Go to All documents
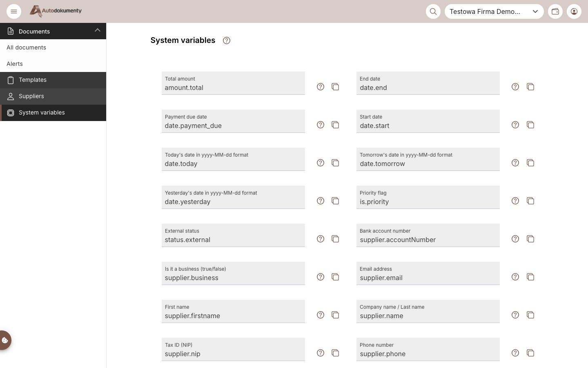Viewport: 588px width, 368px height. 53,47
